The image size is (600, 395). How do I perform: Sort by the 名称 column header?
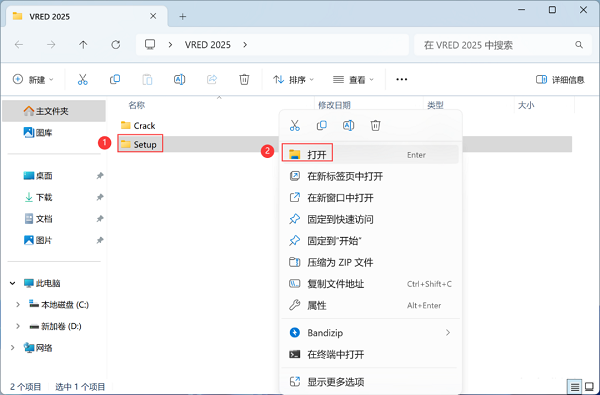(137, 105)
